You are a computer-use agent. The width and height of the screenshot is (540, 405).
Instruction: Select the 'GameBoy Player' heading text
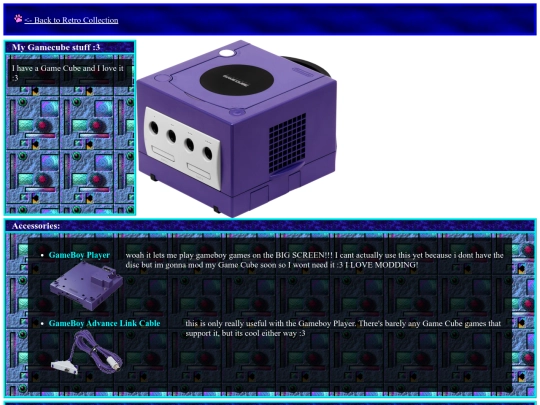(79, 255)
